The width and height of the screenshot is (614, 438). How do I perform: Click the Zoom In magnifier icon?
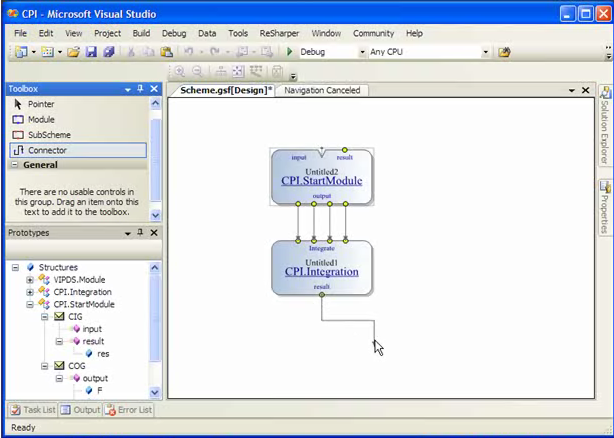coord(179,71)
